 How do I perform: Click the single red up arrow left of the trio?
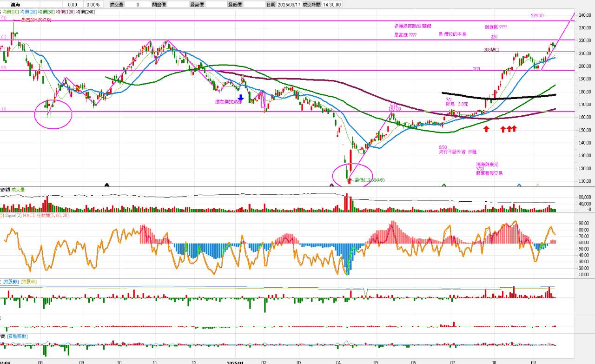point(486,129)
